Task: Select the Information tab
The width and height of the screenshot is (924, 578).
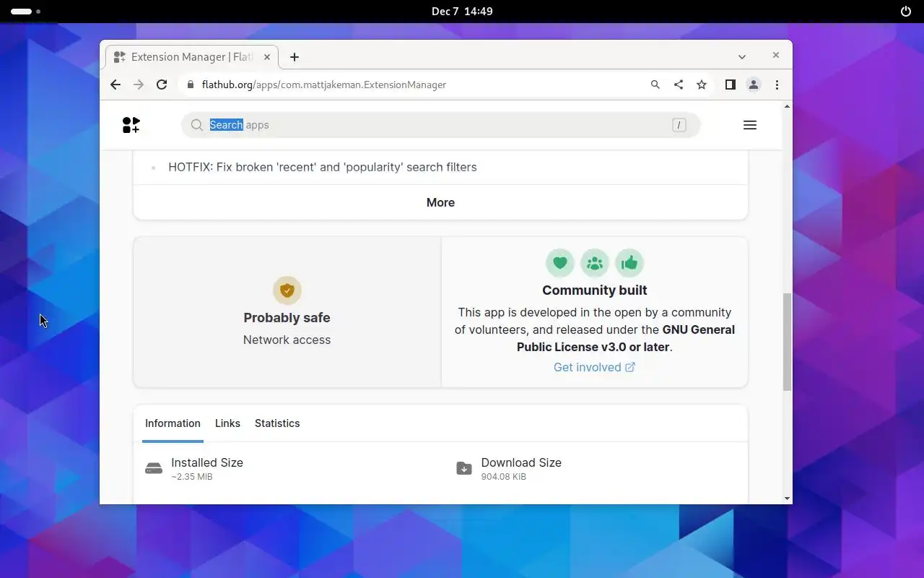Action: pyautogui.click(x=173, y=423)
